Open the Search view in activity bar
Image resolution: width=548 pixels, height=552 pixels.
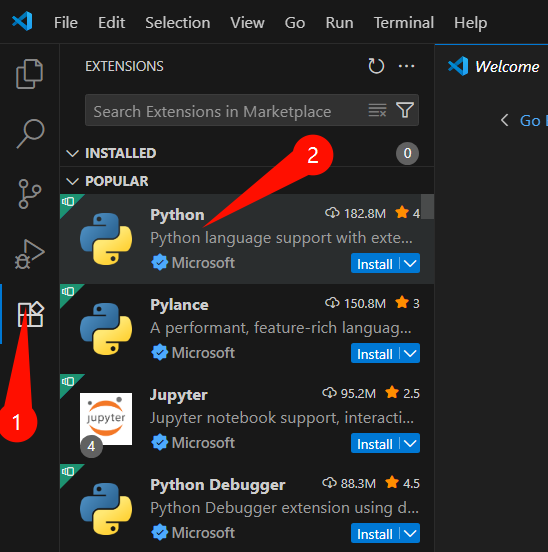tap(30, 133)
